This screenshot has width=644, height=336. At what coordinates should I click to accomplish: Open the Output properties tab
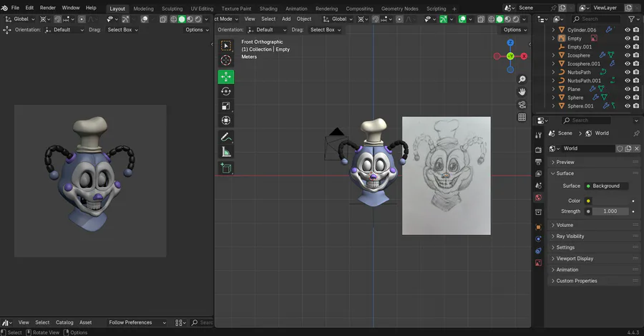(x=538, y=162)
